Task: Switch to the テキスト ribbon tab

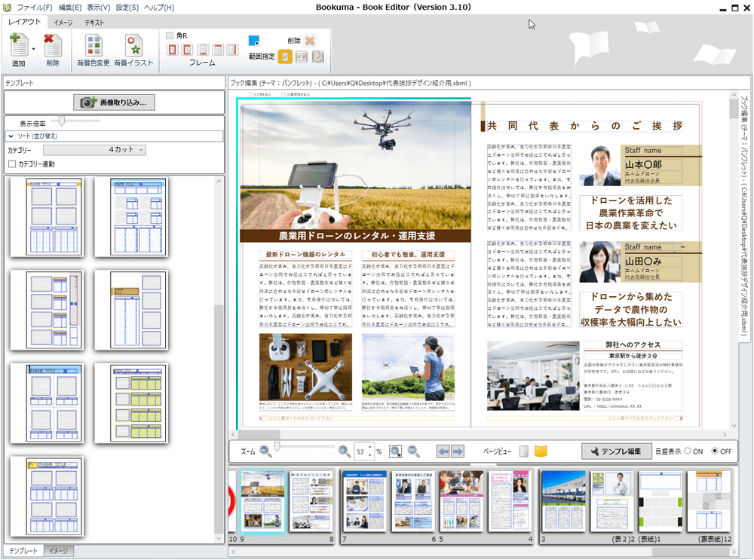Action: [x=94, y=23]
